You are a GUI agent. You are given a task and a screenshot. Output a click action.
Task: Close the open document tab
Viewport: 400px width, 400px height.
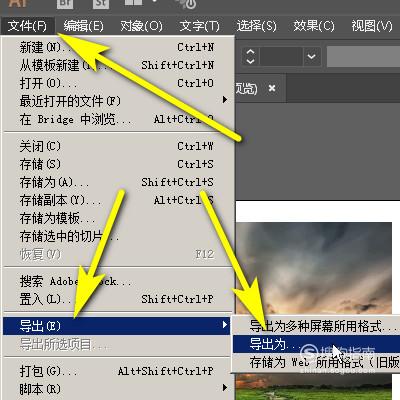(x=272, y=88)
